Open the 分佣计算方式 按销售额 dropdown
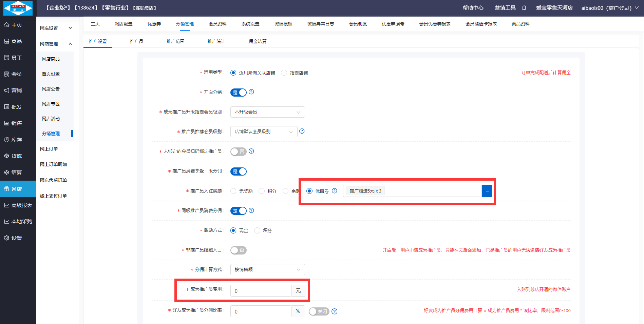This screenshot has height=324, width=644. click(x=267, y=270)
